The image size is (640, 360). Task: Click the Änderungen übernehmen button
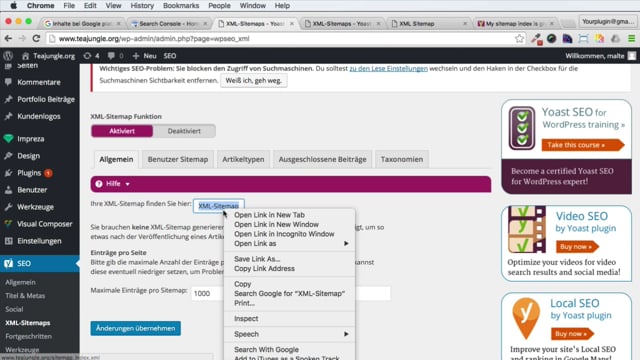click(136, 329)
